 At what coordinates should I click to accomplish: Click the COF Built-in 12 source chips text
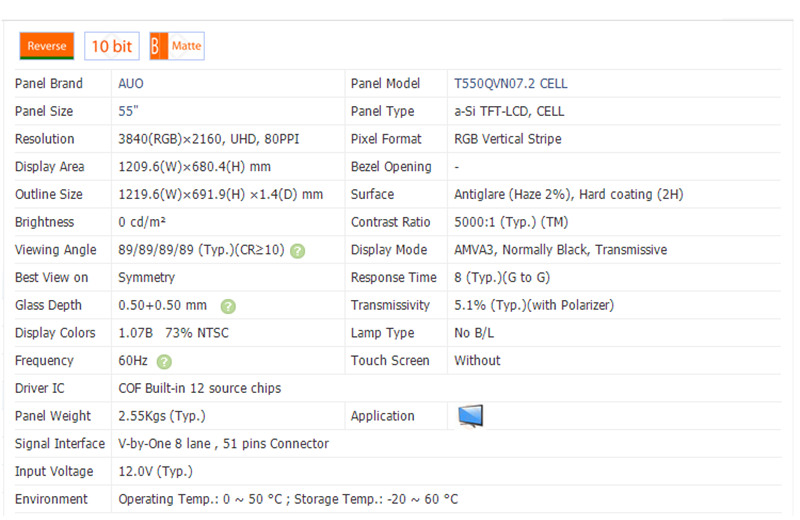(199, 388)
